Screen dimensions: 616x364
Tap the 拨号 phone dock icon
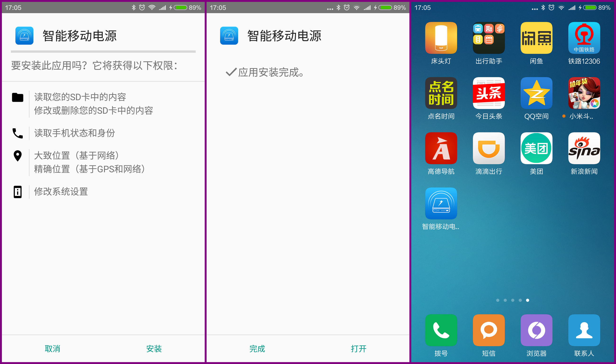click(441, 330)
